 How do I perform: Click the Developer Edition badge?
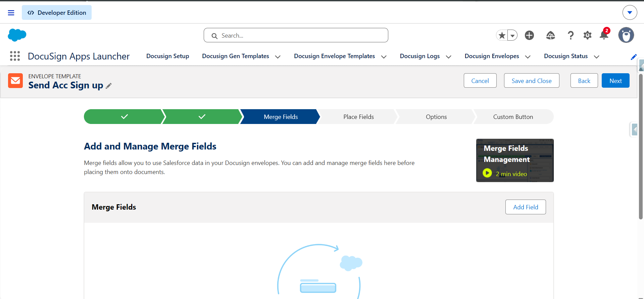pos(57,13)
